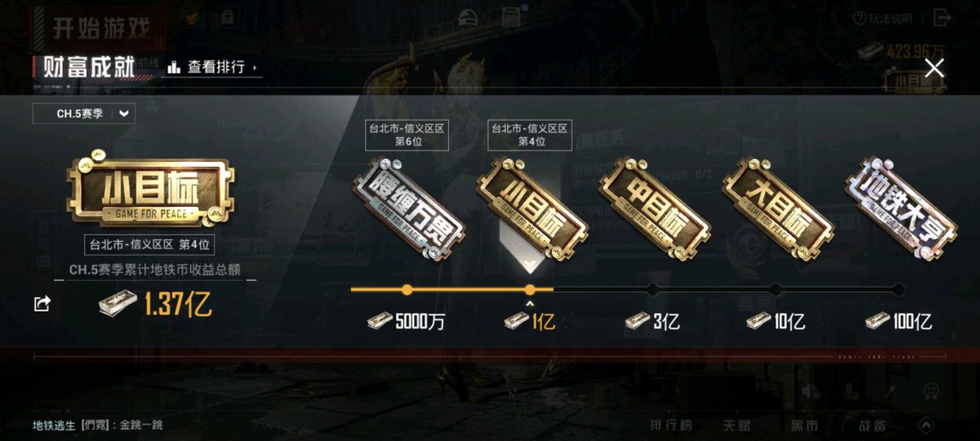The height and width of the screenshot is (441, 980).
Task: Click the 1亿 milestone node on the progress bar
Action: (x=530, y=289)
